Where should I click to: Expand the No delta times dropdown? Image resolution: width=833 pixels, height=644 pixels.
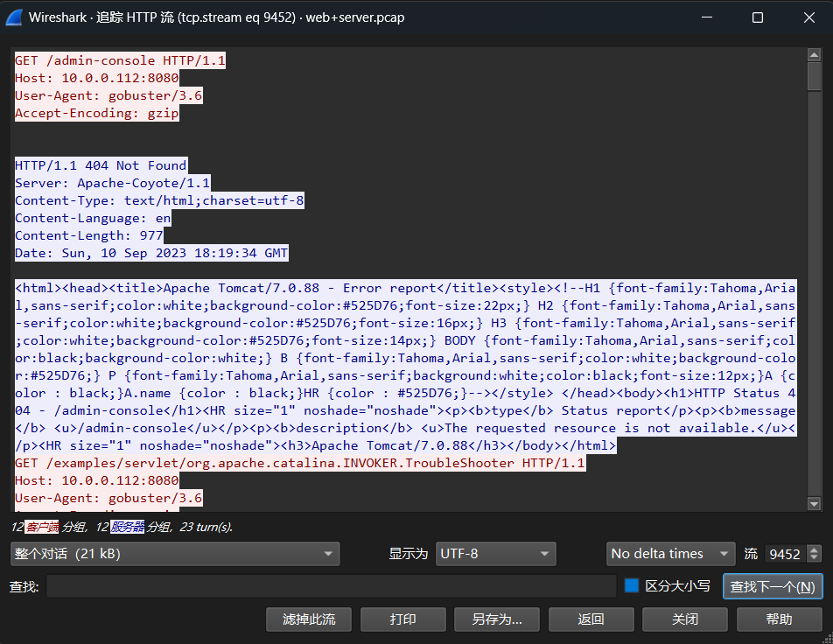[670, 554]
